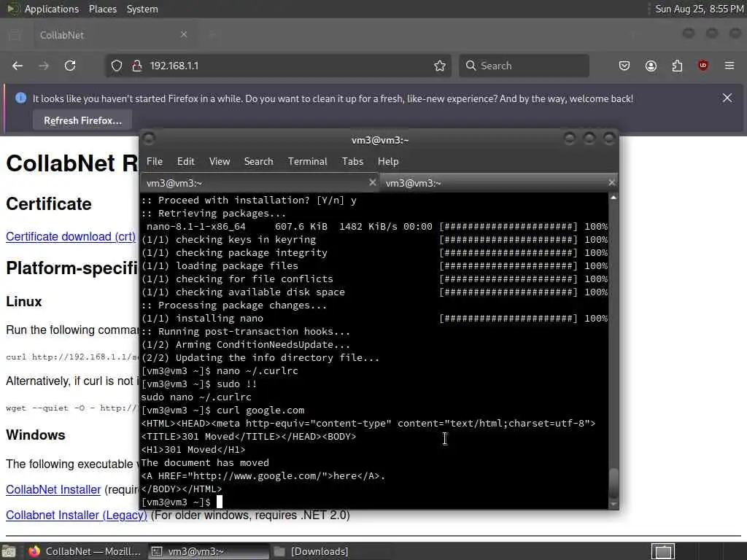747x560 pixels.
Task: Go back in Firefox history
Action: pos(18,66)
